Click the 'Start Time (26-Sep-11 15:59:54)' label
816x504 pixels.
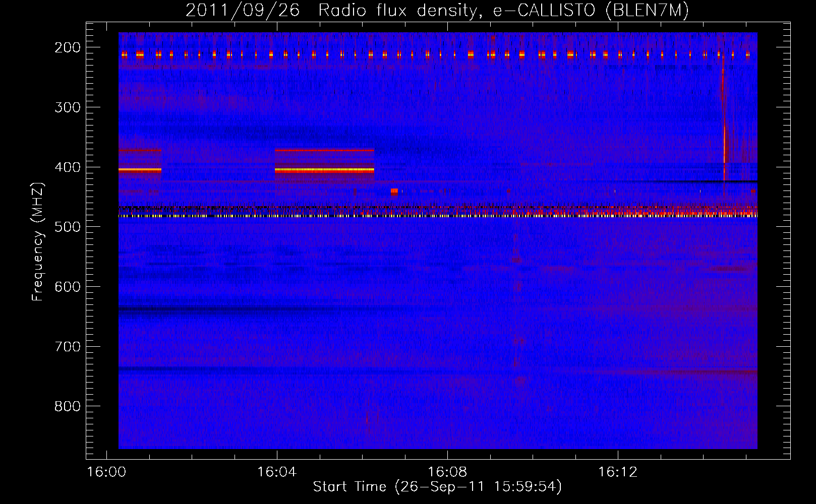click(x=437, y=487)
